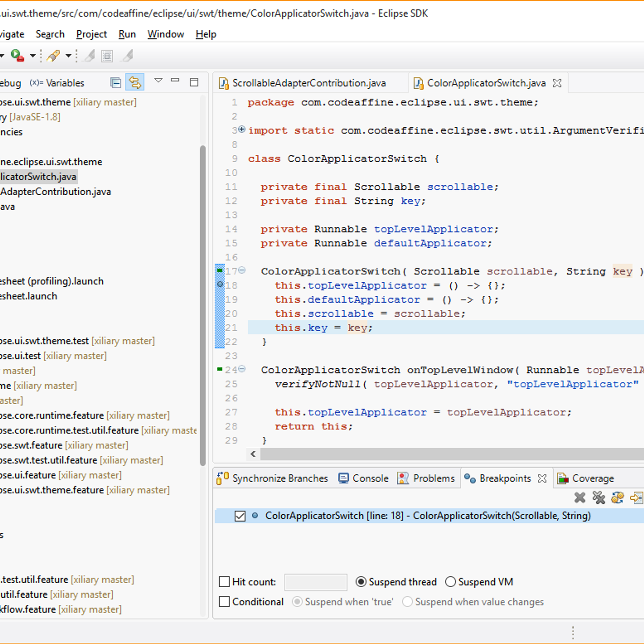Open the Problems tab
The width and height of the screenshot is (644, 644).
coord(426,478)
